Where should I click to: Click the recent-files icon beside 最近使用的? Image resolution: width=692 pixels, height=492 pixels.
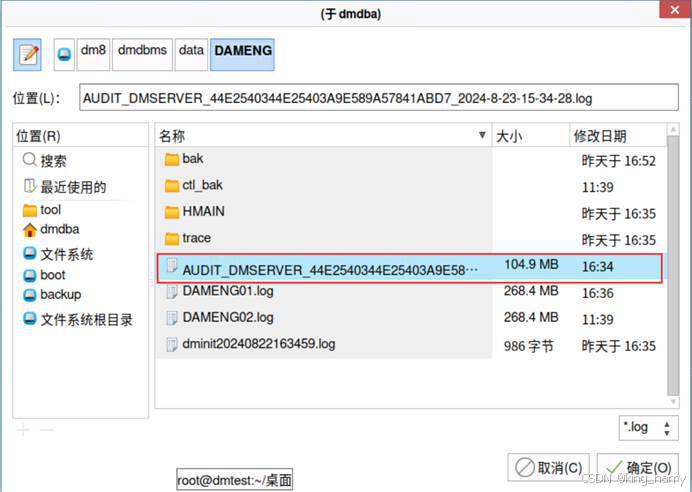(29, 186)
